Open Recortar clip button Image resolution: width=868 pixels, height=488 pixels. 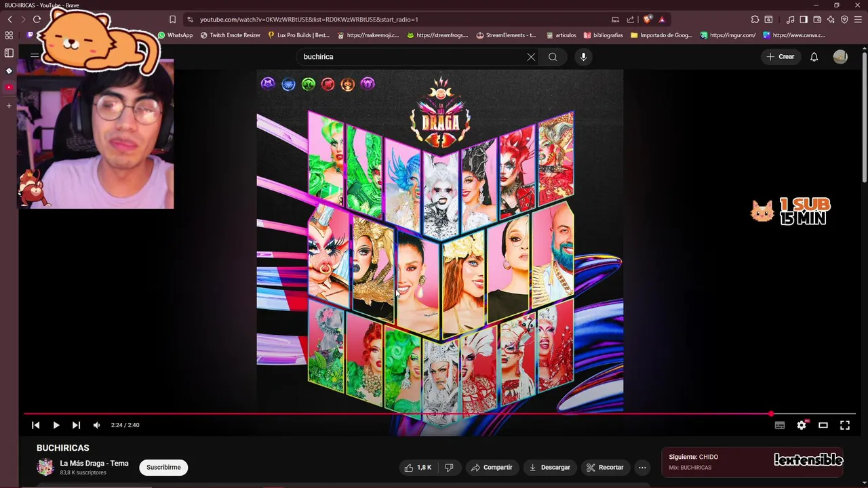(x=605, y=467)
